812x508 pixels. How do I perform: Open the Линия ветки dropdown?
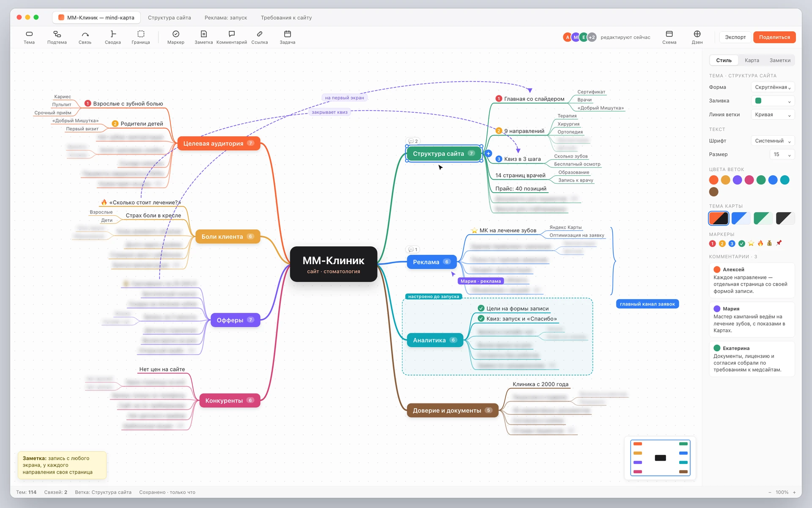pos(773,114)
